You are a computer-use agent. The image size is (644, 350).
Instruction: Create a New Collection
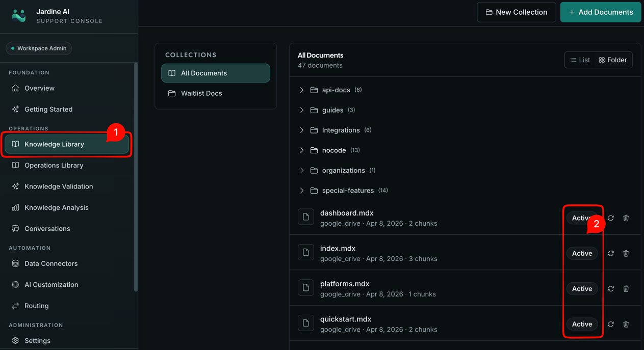[x=516, y=12]
